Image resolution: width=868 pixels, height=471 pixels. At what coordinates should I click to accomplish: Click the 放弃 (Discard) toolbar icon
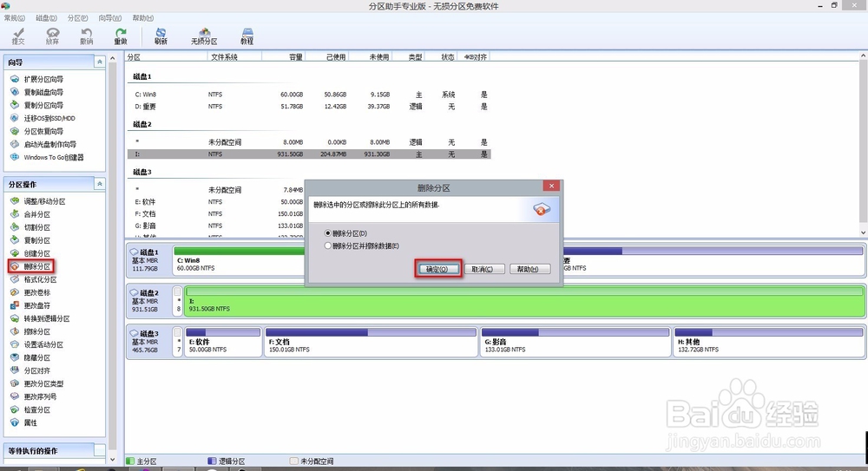pos(52,36)
